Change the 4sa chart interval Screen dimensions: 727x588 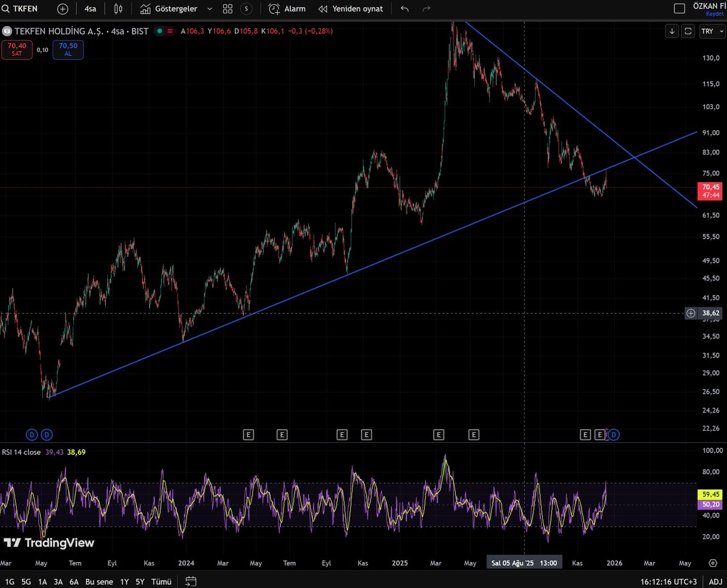[91, 9]
